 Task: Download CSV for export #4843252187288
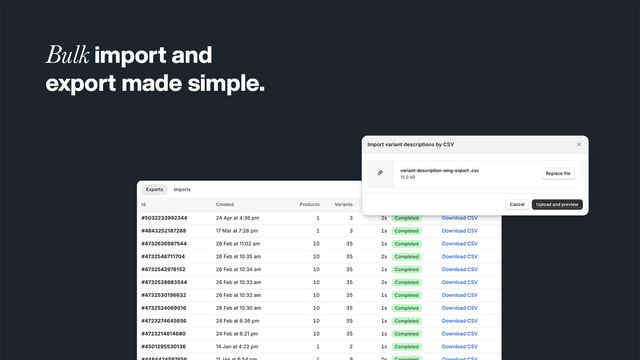(459, 231)
